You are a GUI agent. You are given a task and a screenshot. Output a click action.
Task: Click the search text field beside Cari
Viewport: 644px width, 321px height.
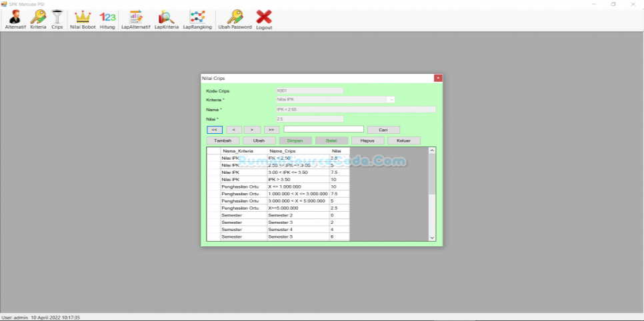[323, 129]
